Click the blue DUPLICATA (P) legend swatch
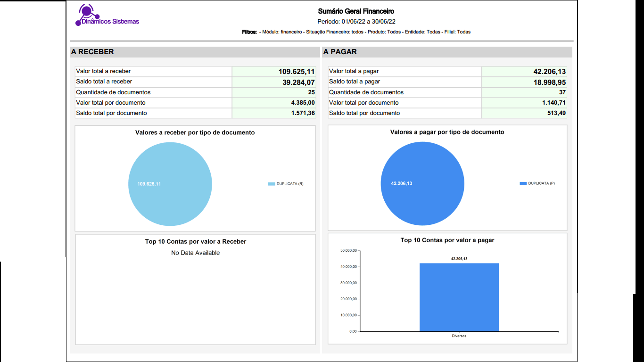Viewport: 644px width, 362px height. pyautogui.click(x=523, y=183)
